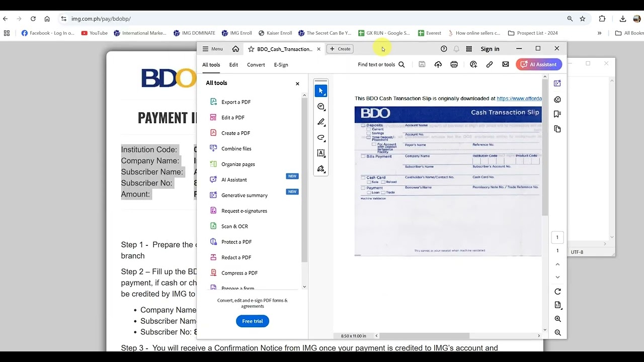Click the document horizontal scrollbar thumb
This screenshot has height=362, width=644.
(x=425, y=336)
